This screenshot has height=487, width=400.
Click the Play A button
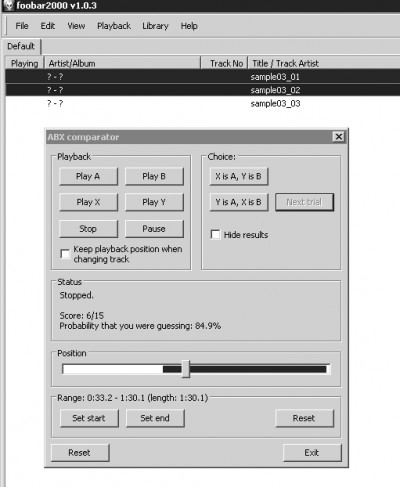88,176
